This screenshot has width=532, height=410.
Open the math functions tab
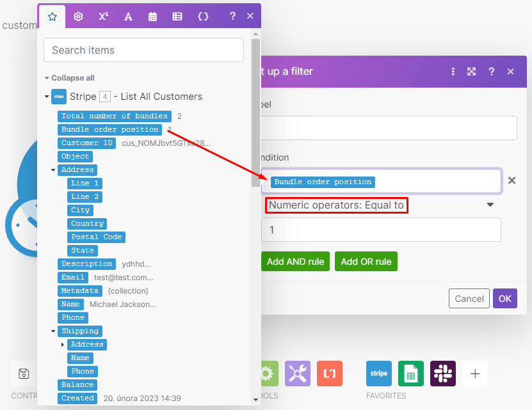click(102, 16)
